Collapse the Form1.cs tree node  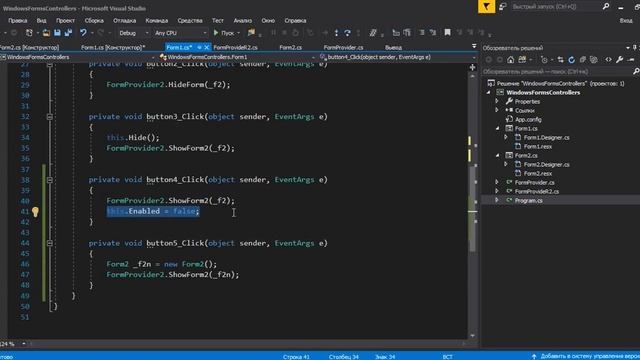click(x=497, y=128)
